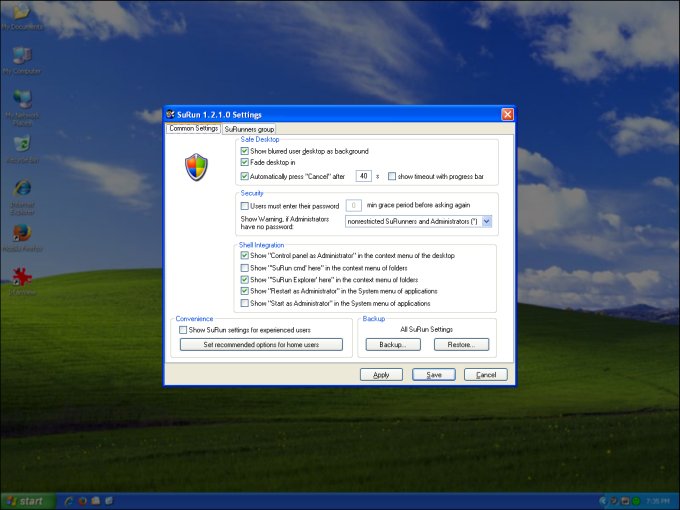Launch Internet Explorer from desktop
Image resolution: width=680 pixels, height=510 pixels.
click(x=20, y=190)
